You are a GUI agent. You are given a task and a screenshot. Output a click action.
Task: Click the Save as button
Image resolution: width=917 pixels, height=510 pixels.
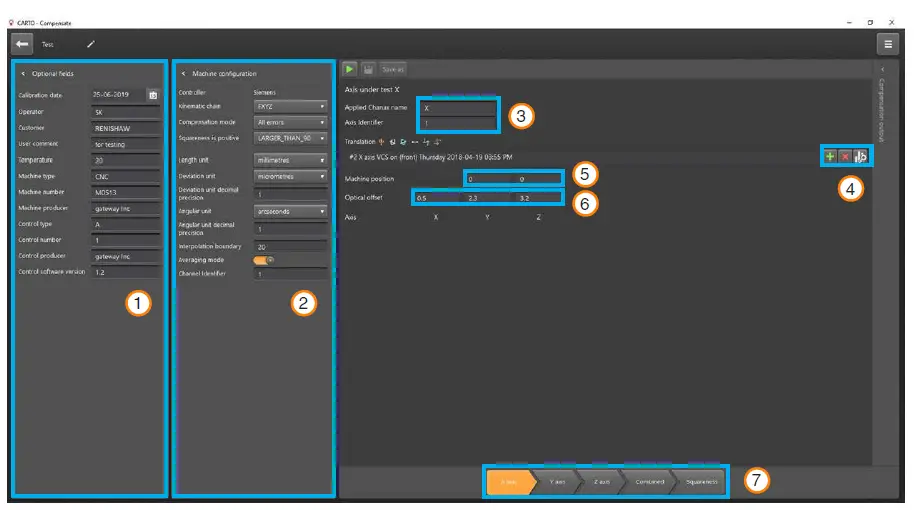tap(392, 69)
